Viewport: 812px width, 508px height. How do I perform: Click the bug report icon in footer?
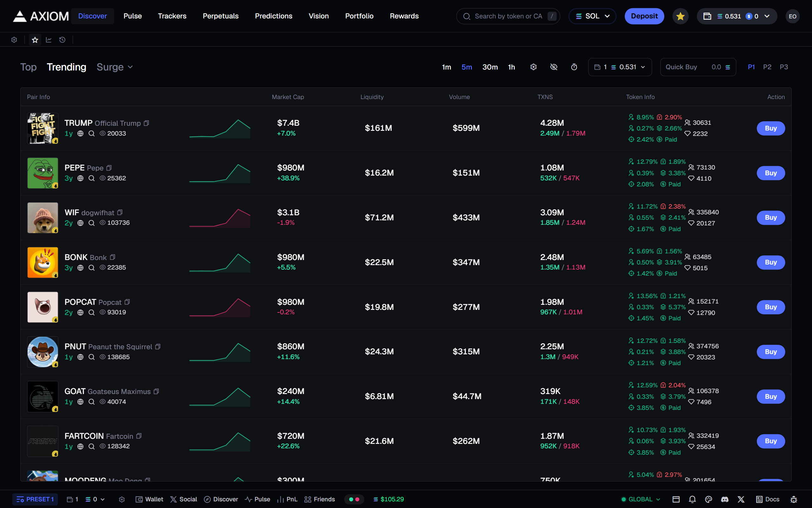(794, 499)
